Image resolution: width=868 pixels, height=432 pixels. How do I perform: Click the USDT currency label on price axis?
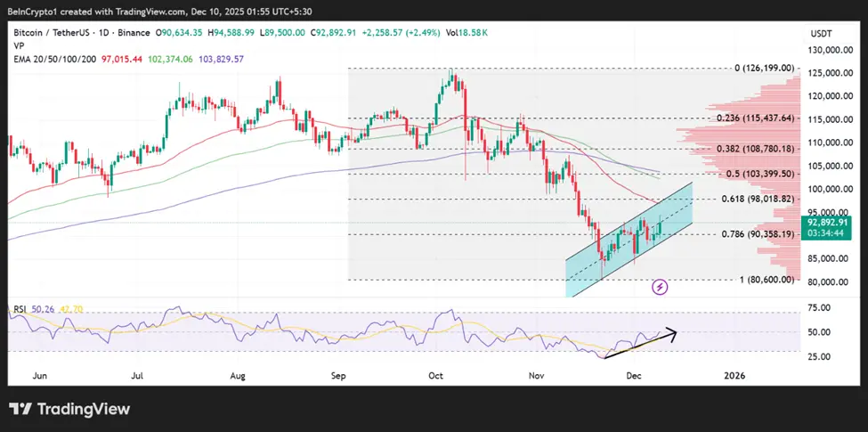coord(820,33)
